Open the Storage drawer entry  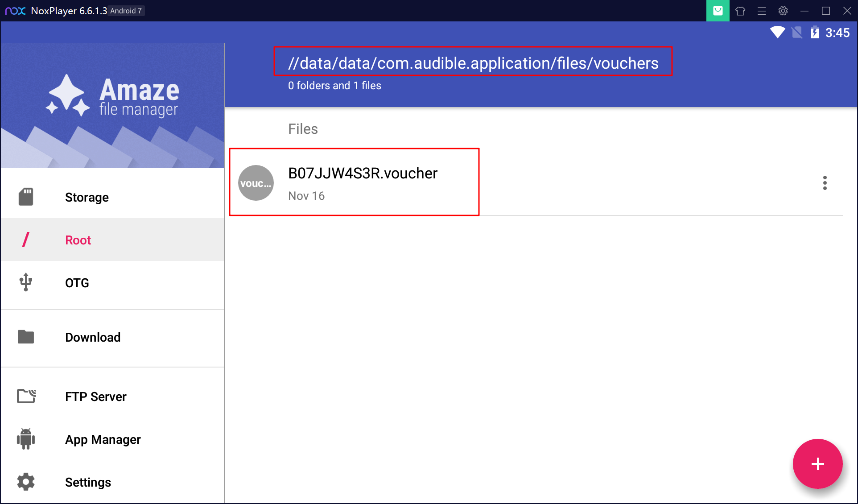coord(112,197)
